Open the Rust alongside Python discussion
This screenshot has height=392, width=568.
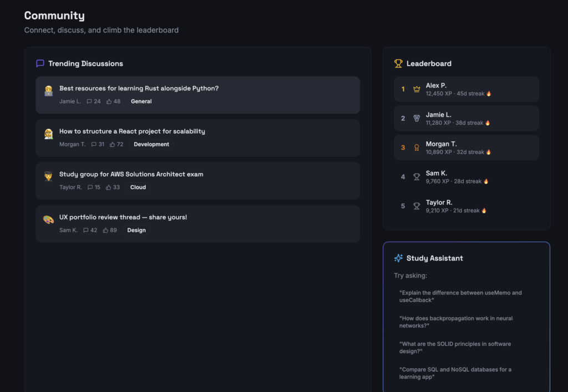tap(139, 88)
